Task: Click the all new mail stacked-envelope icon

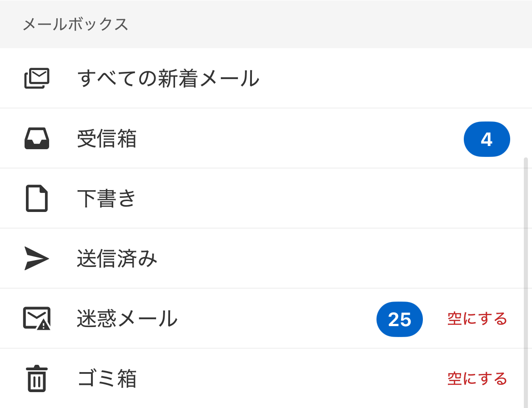Action: pos(37,78)
